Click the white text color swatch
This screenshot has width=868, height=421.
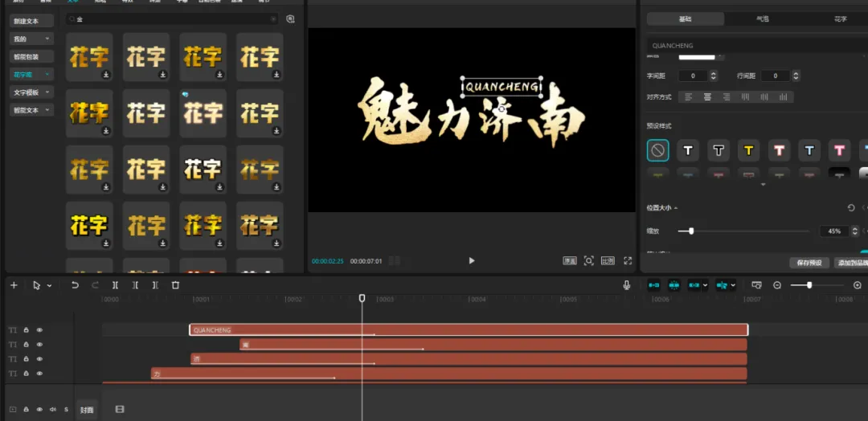point(697,56)
